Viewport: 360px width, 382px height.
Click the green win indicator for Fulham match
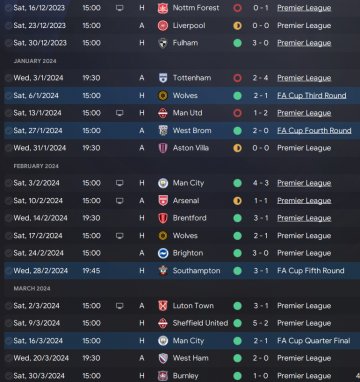(x=237, y=43)
